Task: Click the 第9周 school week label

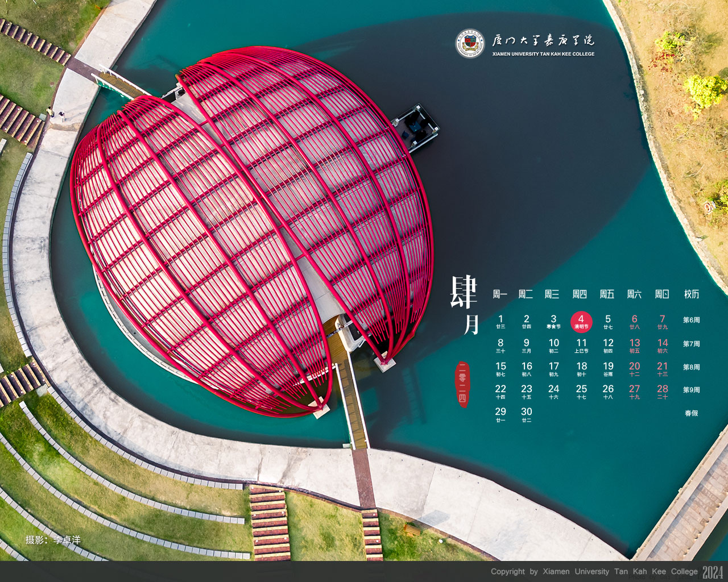Action: coord(691,390)
